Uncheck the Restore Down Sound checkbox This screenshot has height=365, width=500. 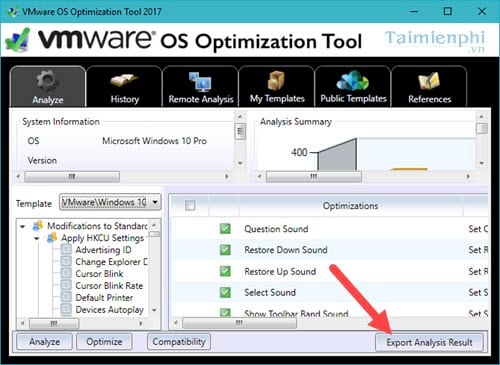225,250
